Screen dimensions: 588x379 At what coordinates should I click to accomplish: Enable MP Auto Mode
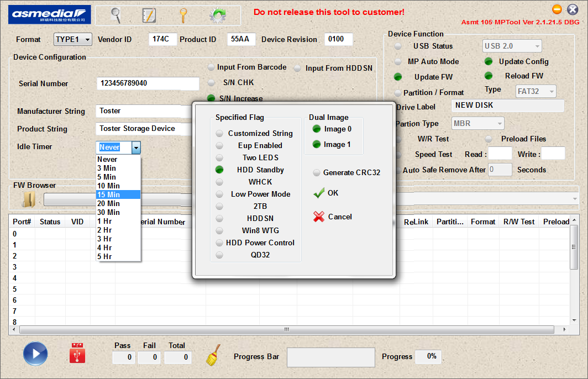(398, 61)
